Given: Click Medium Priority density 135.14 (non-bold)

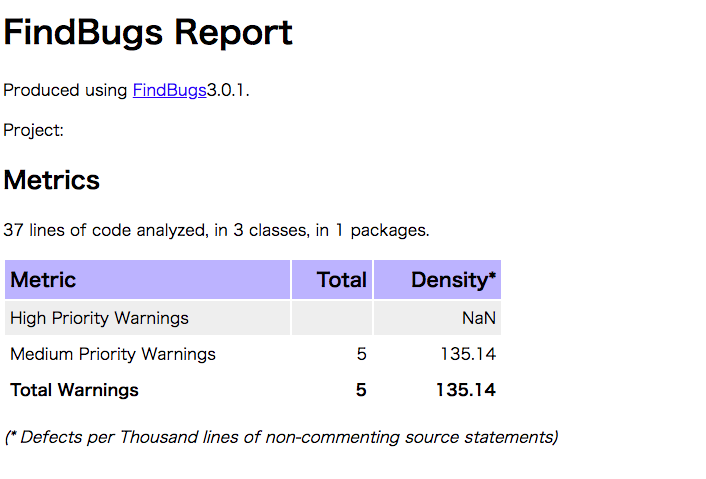Looking at the screenshot, I should [468, 354].
